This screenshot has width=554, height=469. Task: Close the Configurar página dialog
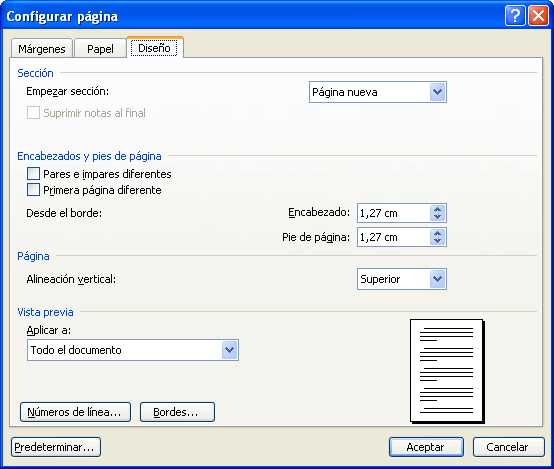tap(538, 16)
